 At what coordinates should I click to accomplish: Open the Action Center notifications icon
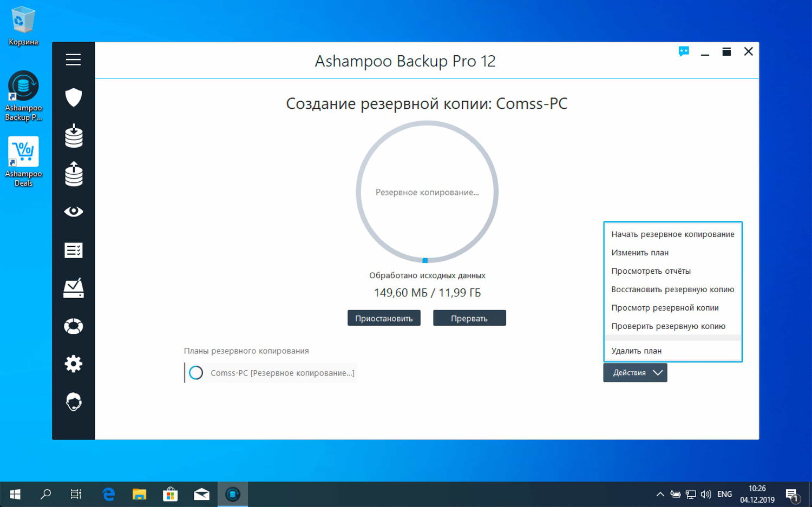click(793, 494)
